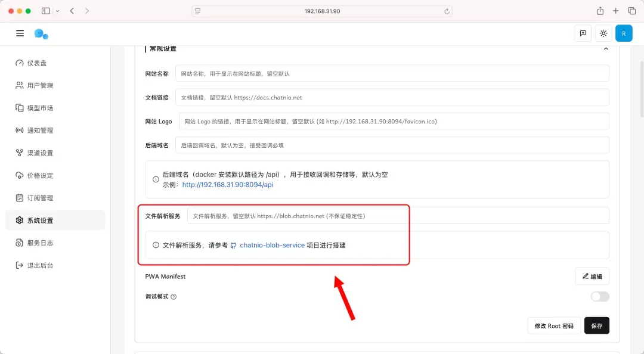Screen dimensions: 644x354
Task: Open the chatnio-blob-service link
Action: tap(273, 245)
